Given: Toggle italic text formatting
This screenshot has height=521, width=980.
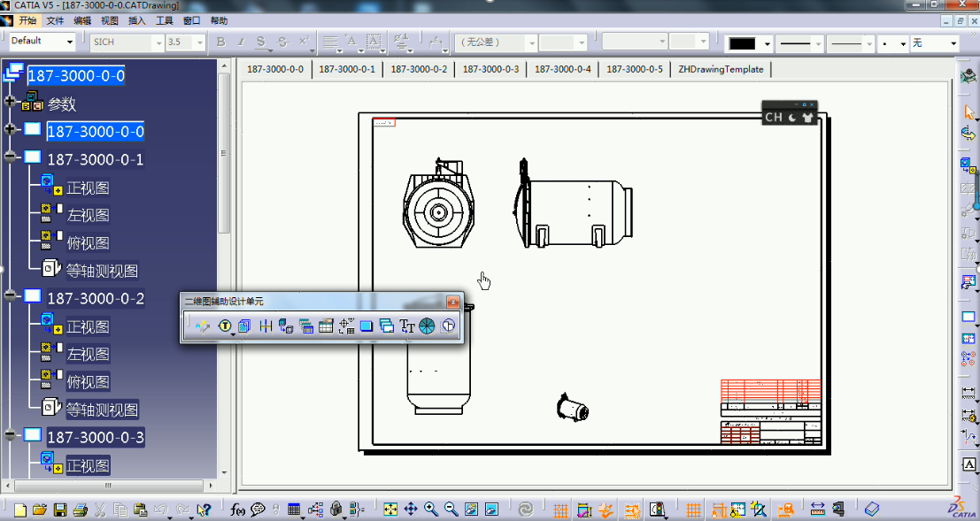Looking at the screenshot, I should (242, 42).
